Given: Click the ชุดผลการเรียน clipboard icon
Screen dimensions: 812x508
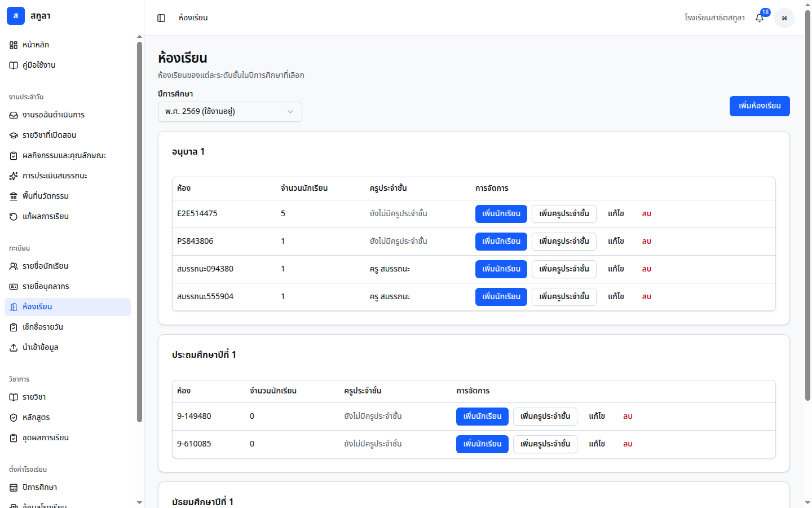Looking at the screenshot, I should [14, 438].
